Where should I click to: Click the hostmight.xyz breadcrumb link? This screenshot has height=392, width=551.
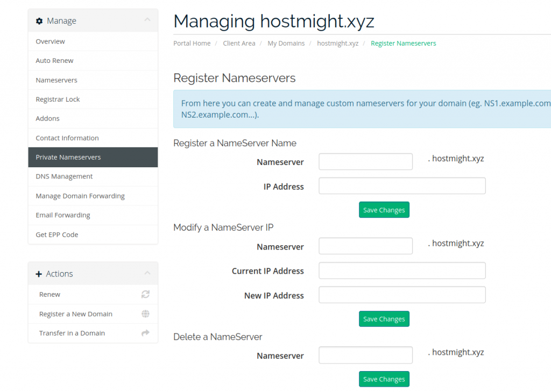point(338,43)
